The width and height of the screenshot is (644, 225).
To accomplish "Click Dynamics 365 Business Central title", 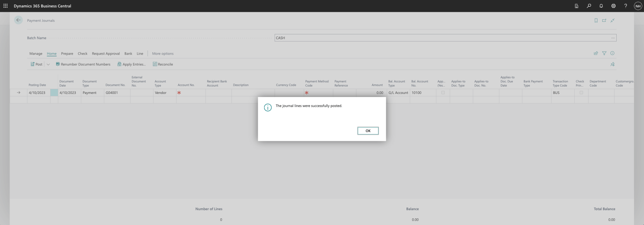I will coord(42,6).
